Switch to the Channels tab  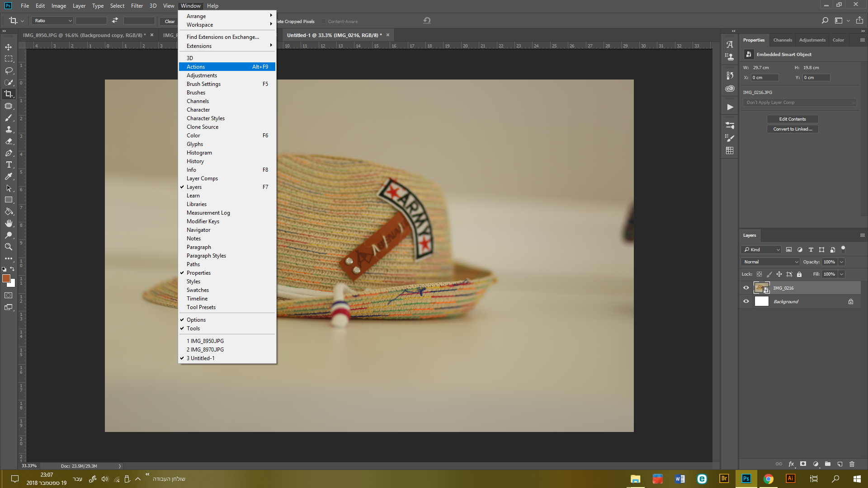pyautogui.click(x=783, y=40)
